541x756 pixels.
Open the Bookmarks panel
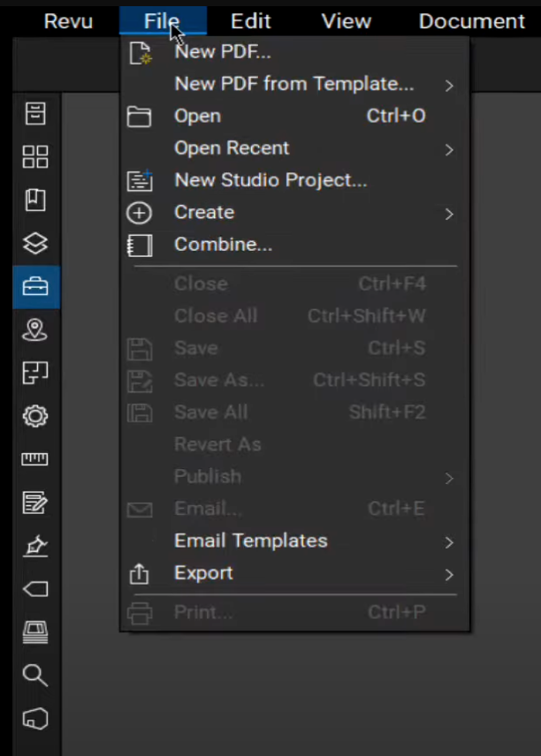(x=35, y=200)
